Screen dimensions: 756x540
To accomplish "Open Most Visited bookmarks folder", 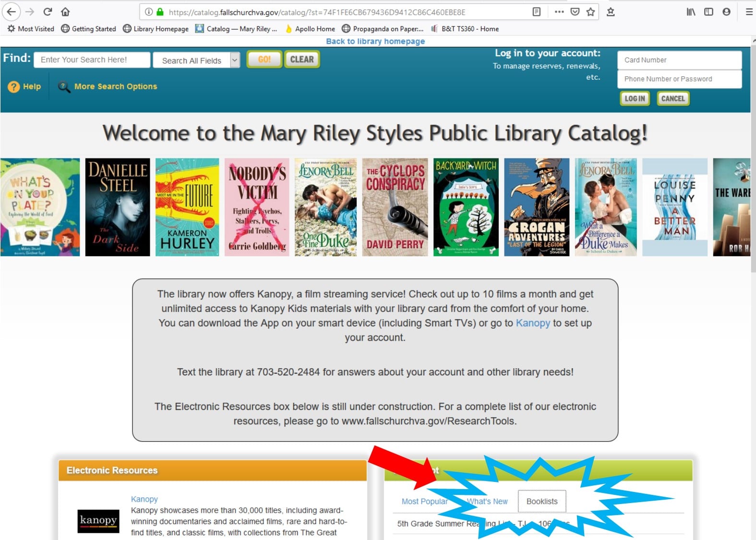I will click(30, 29).
